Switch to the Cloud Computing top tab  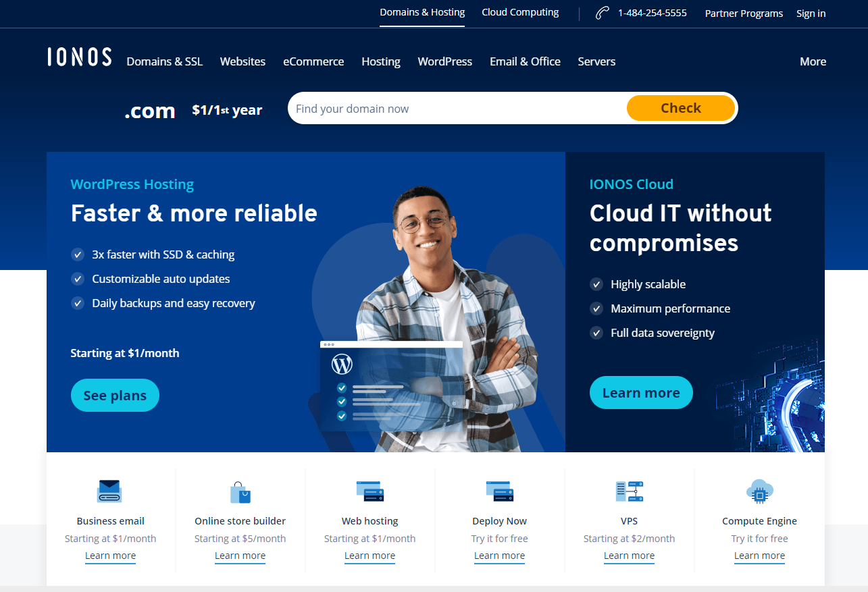coord(520,12)
